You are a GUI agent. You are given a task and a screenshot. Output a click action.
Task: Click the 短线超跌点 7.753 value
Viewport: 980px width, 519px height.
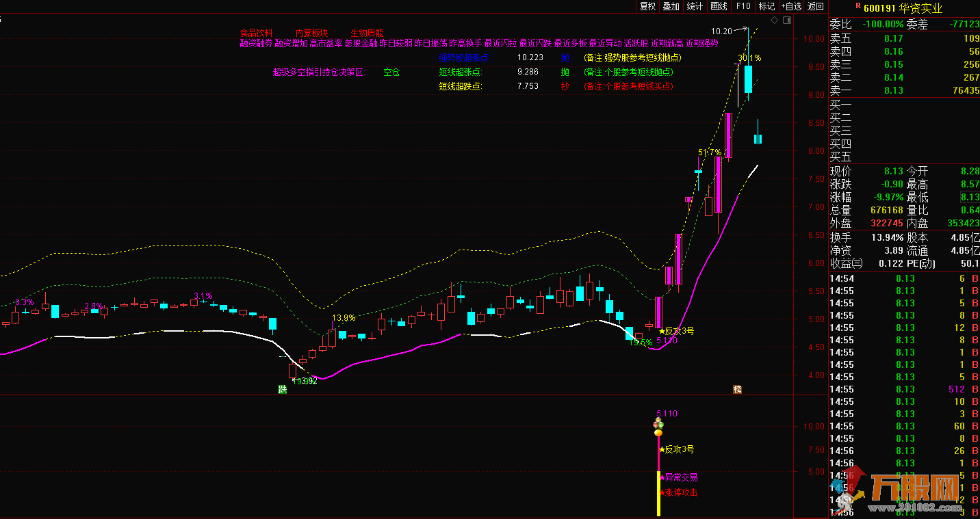(528, 86)
